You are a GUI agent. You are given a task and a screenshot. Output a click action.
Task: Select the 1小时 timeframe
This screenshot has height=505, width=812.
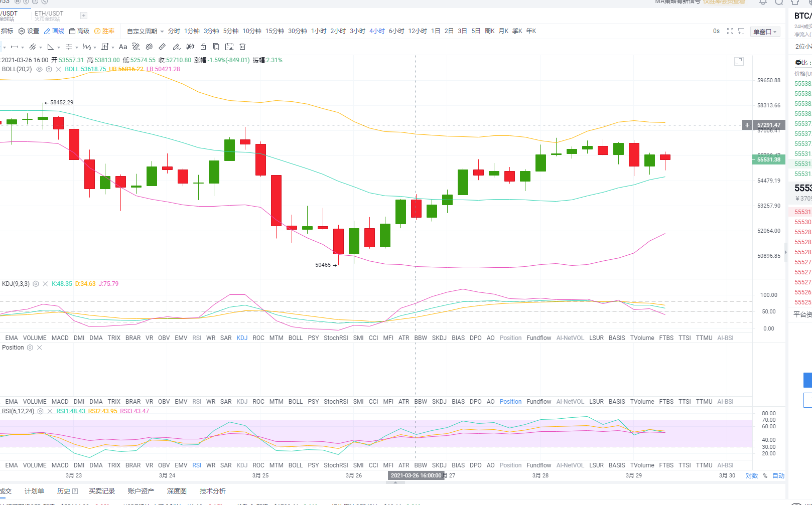point(319,31)
